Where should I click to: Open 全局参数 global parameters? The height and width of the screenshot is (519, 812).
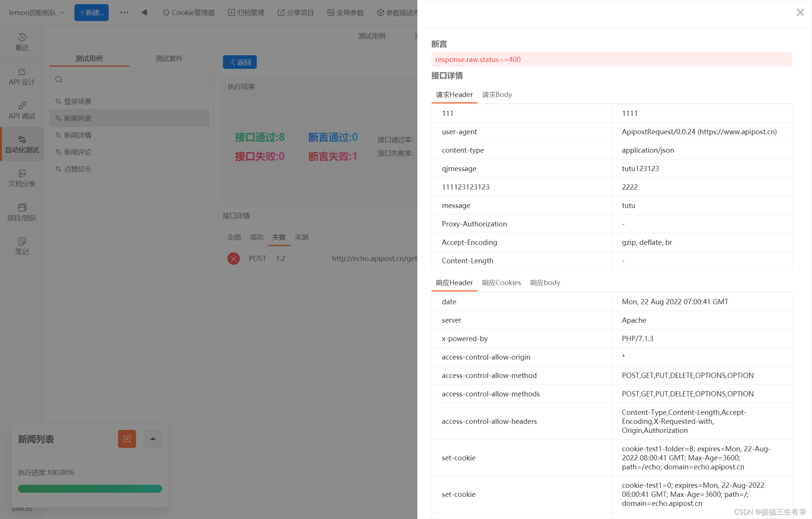click(345, 12)
